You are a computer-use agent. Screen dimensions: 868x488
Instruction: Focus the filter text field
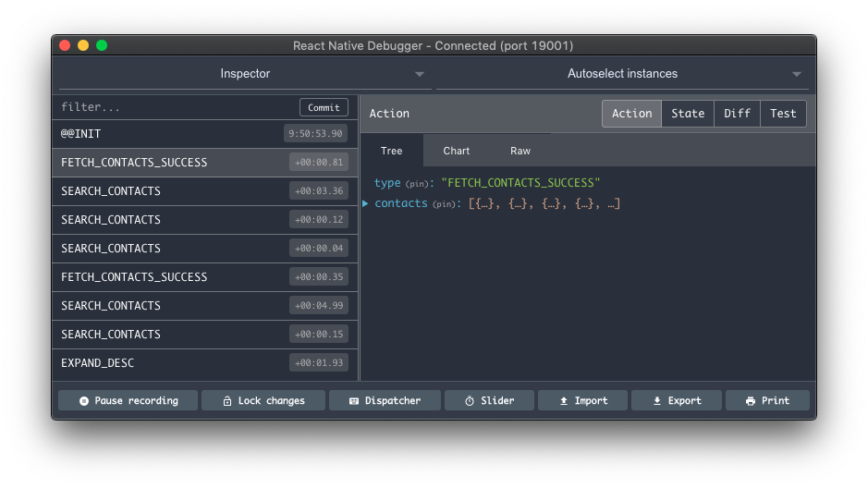point(176,107)
